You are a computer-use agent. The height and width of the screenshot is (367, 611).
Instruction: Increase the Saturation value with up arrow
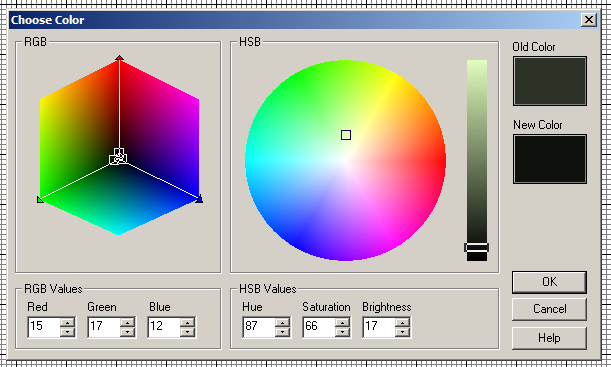343,322
